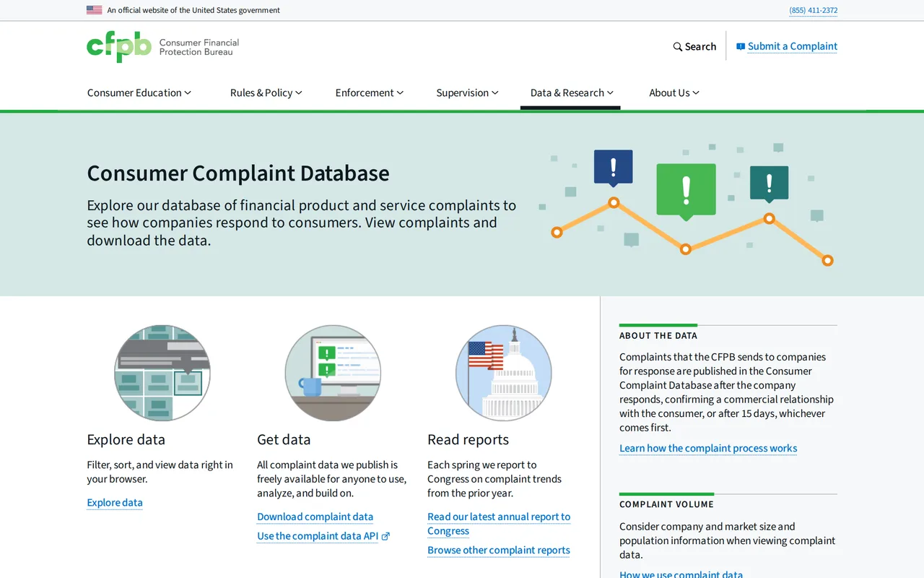Open the Rules & Policy menu label

point(261,92)
